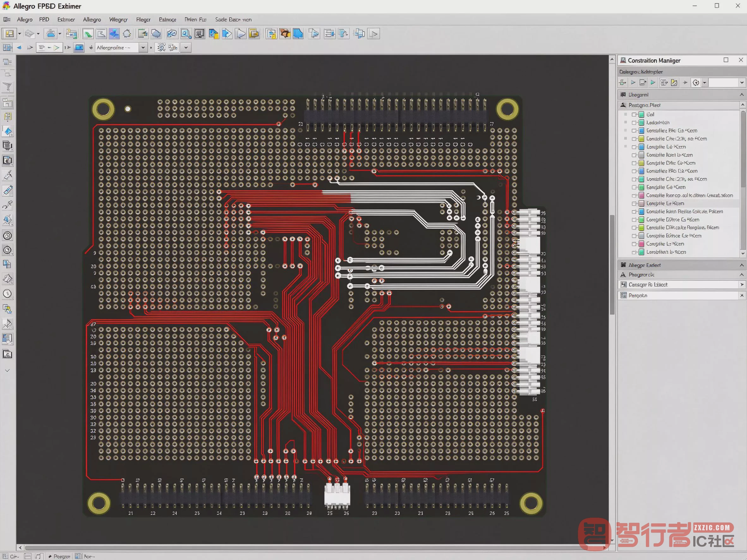Click the magnifier zoom icon in main toolbar

(186, 34)
